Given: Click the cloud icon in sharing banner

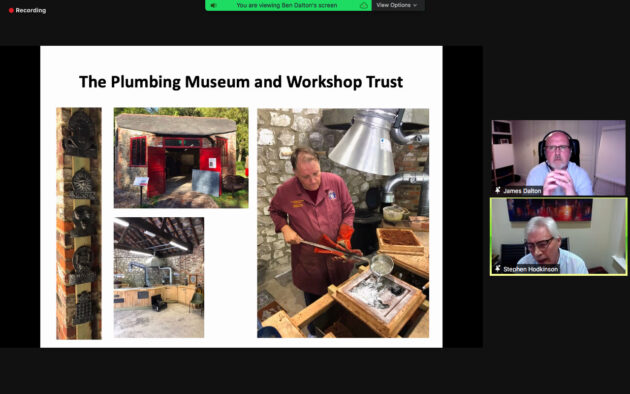Looking at the screenshot, I should (363, 5).
